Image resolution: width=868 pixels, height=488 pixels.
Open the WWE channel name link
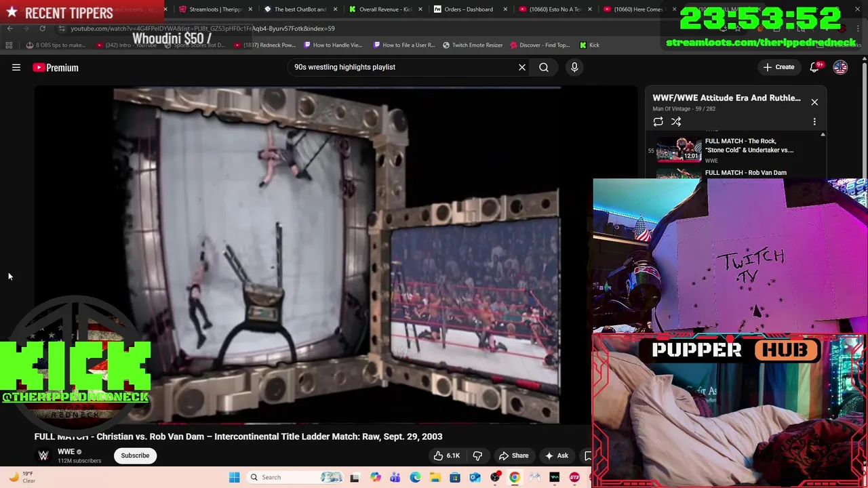[66, 451]
